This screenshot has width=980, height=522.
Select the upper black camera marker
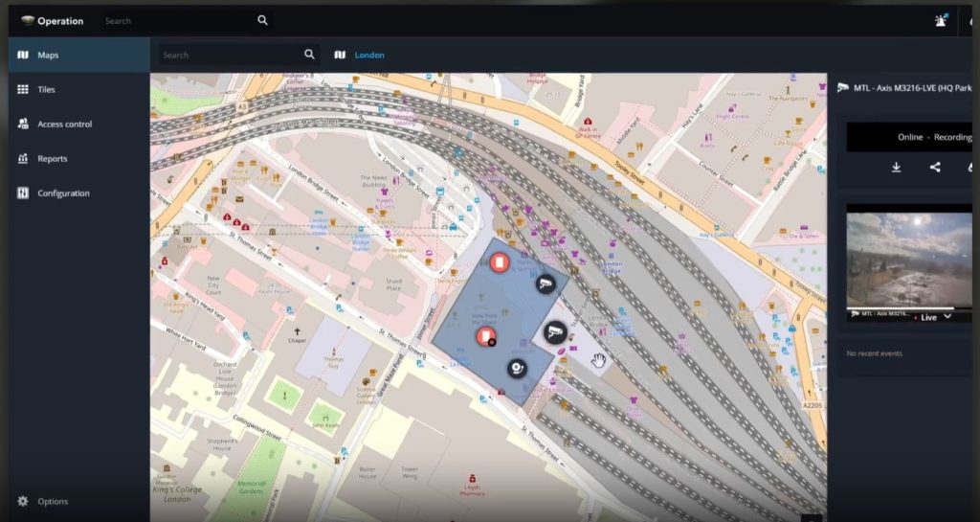545,283
